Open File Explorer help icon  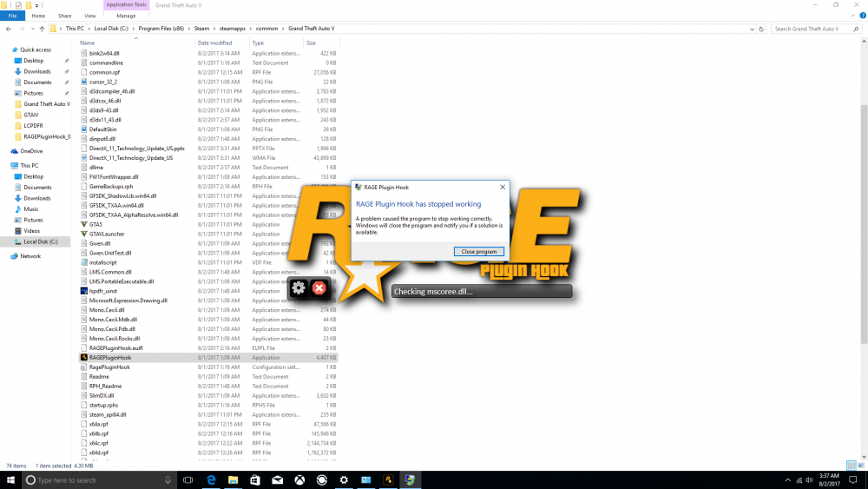(x=863, y=16)
